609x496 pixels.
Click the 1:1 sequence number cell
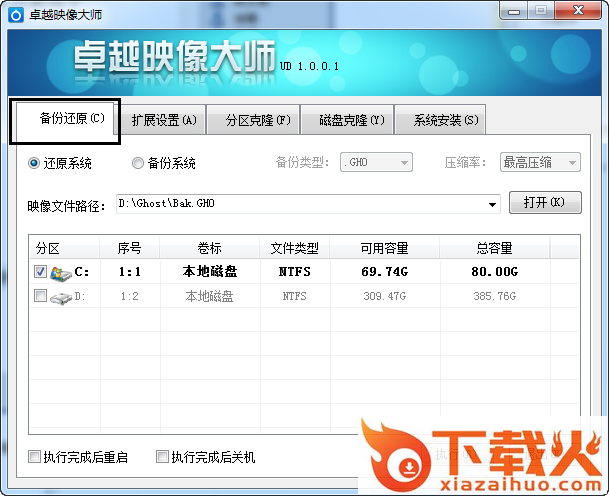129,271
